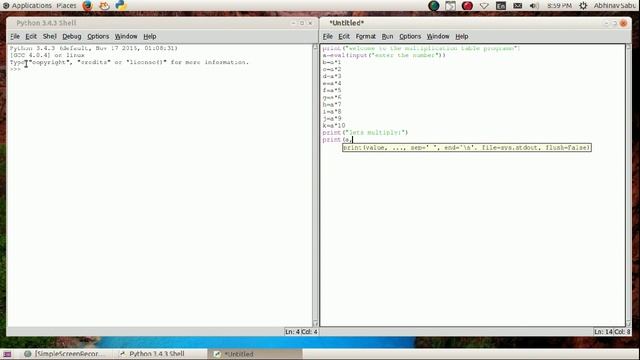Open the En keyboard layout indicator
This screenshot has width=640, height=360.
pos(501,6)
